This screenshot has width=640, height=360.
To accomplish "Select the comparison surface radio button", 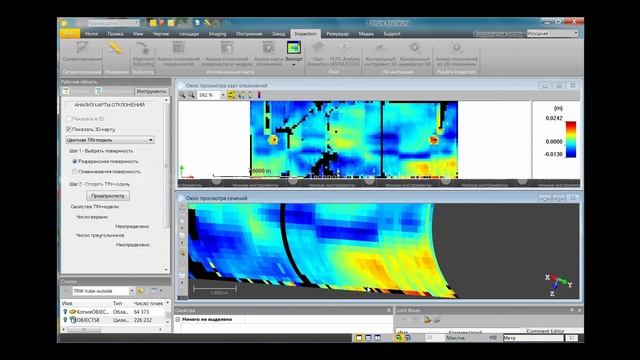I will [x=75, y=172].
